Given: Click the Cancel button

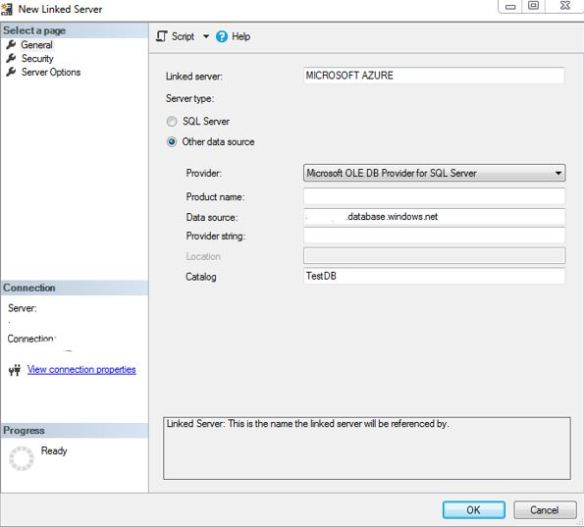Looking at the screenshot, I should coord(545,510).
